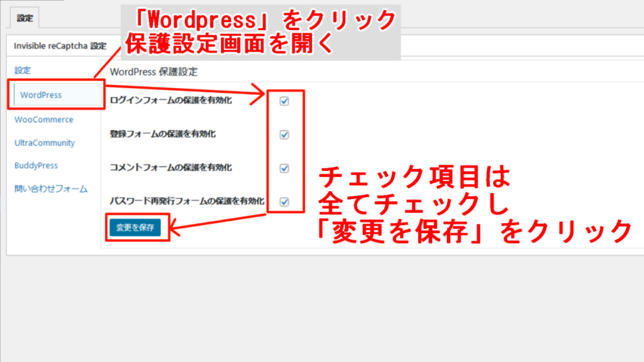Click the ログインフォームの保護を有効化 label
Image resolution: width=644 pixels, height=362 pixels.
tap(171, 100)
